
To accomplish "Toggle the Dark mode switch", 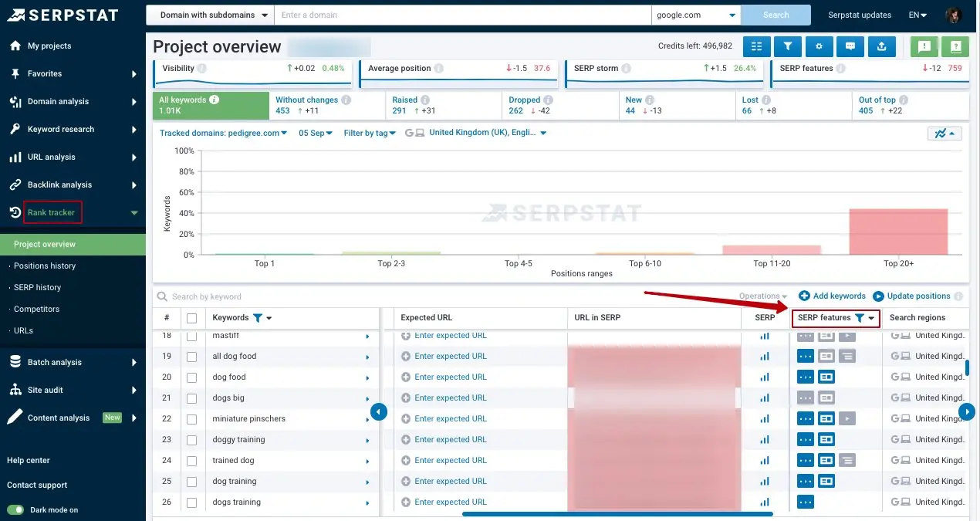I will click(x=15, y=510).
